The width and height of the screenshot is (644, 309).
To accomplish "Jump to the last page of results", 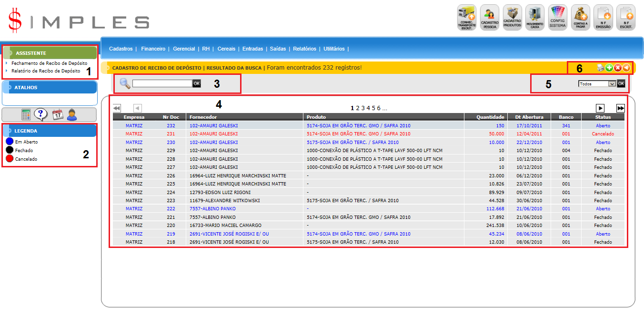I will point(620,108).
